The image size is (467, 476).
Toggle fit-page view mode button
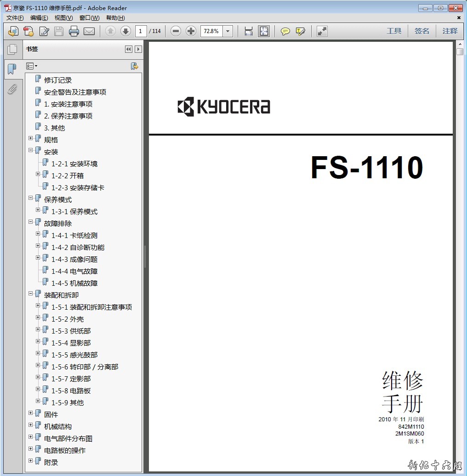264,31
